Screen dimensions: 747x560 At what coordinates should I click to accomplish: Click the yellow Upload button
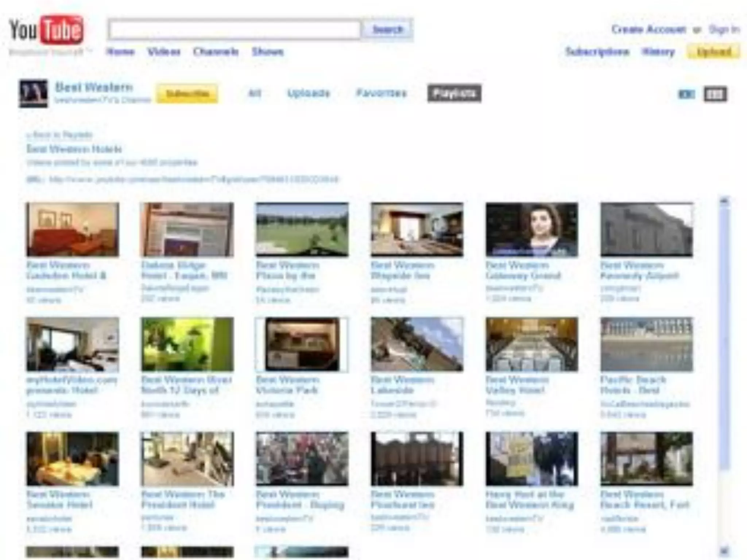click(713, 52)
